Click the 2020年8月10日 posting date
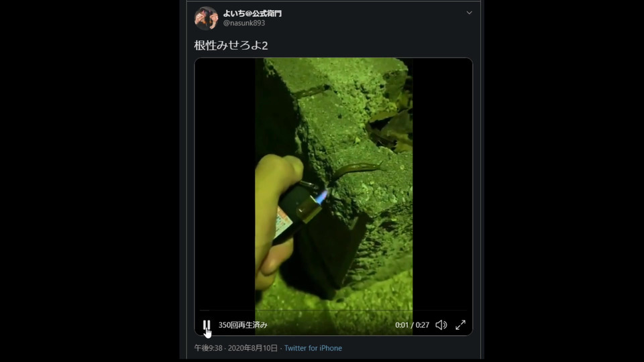The image size is (644, 362). [x=253, y=348]
